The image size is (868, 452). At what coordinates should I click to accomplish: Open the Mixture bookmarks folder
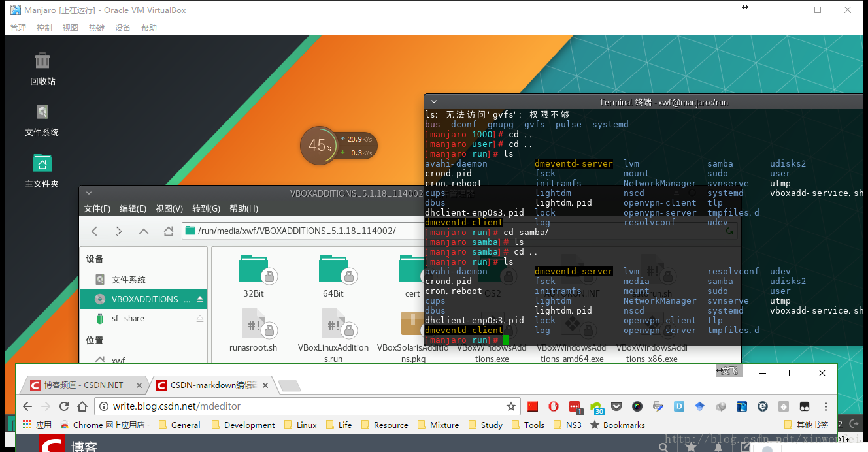point(438,425)
